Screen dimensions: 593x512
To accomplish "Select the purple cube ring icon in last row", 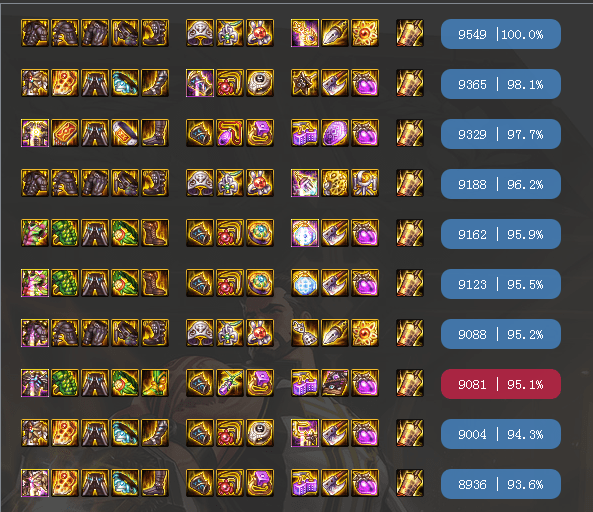I will (x=260, y=483).
